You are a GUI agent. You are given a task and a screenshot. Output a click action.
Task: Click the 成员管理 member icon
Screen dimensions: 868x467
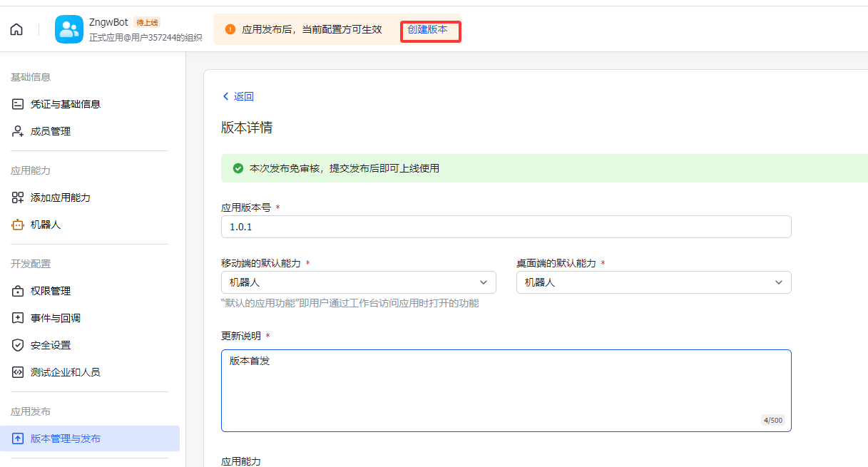click(x=18, y=131)
